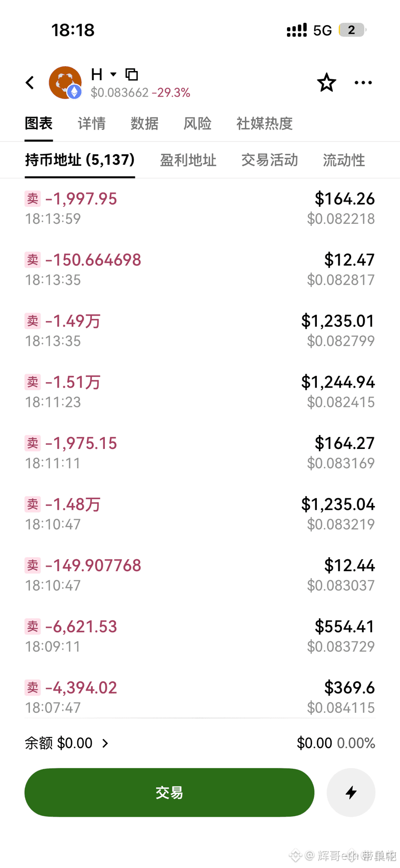
Task: Open the sell transaction of -1,997.95
Action: tap(200, 208)
